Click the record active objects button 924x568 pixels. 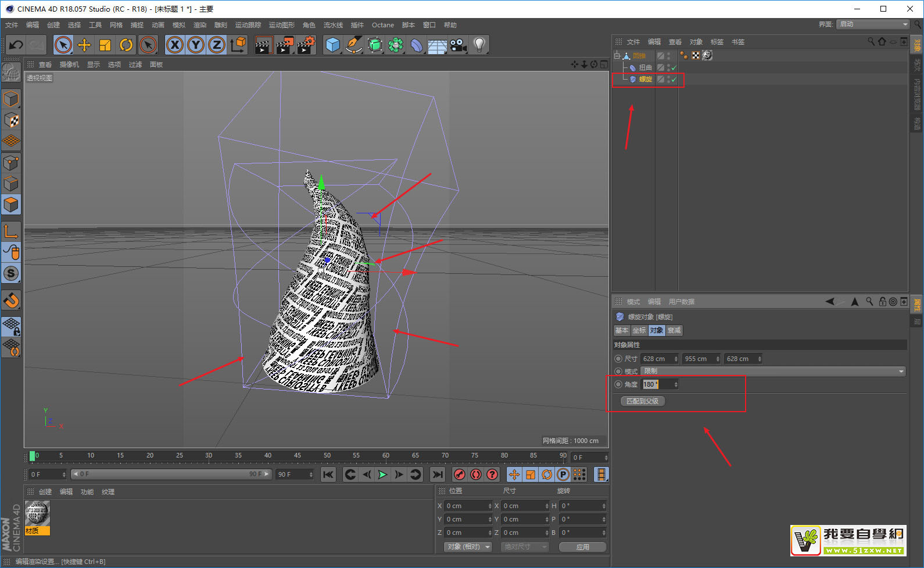[459, 474]
